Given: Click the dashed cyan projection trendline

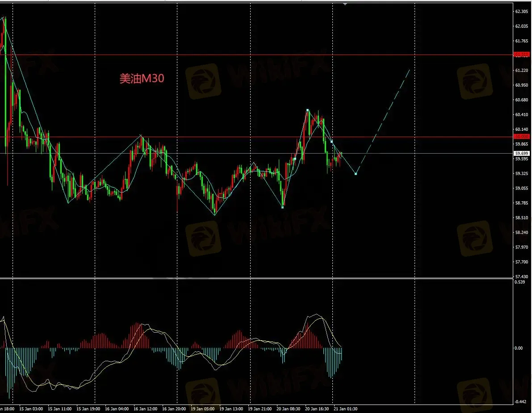Looking at the screenshot, I should click(383, 121).
